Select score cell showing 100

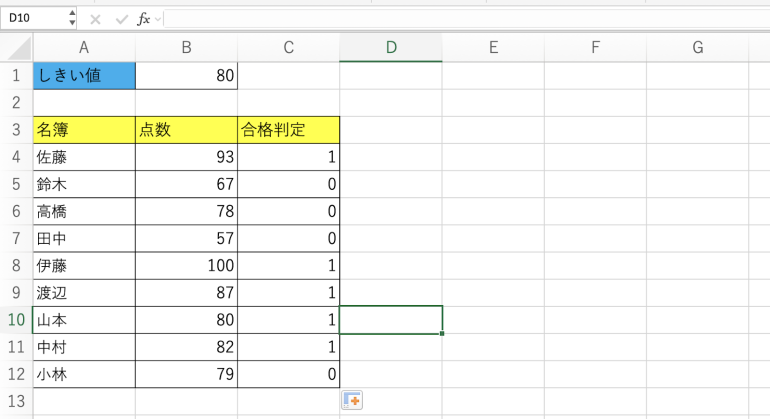pos(186,266)
